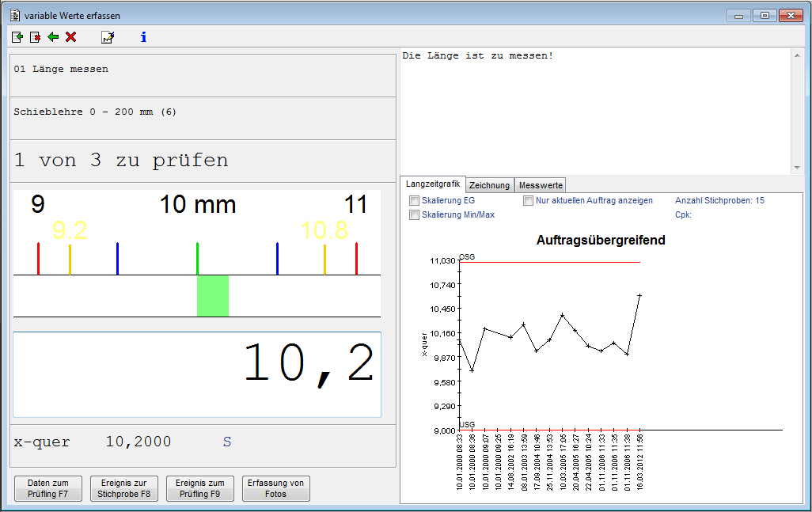Check Nur aktuellen Auftrag anzeigen
812x512 pixels.
click(x=528, y=201)
